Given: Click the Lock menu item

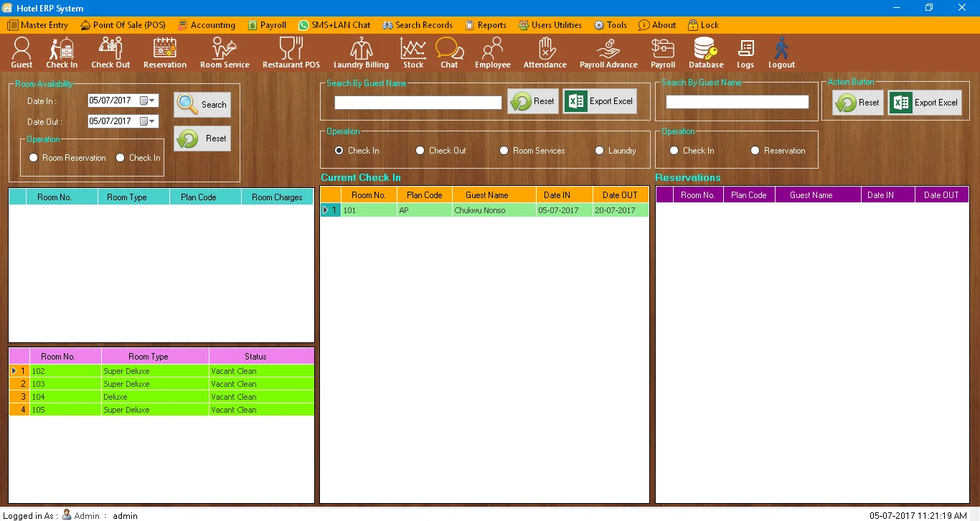Looking at the screenshot, I should coord(703,25).
